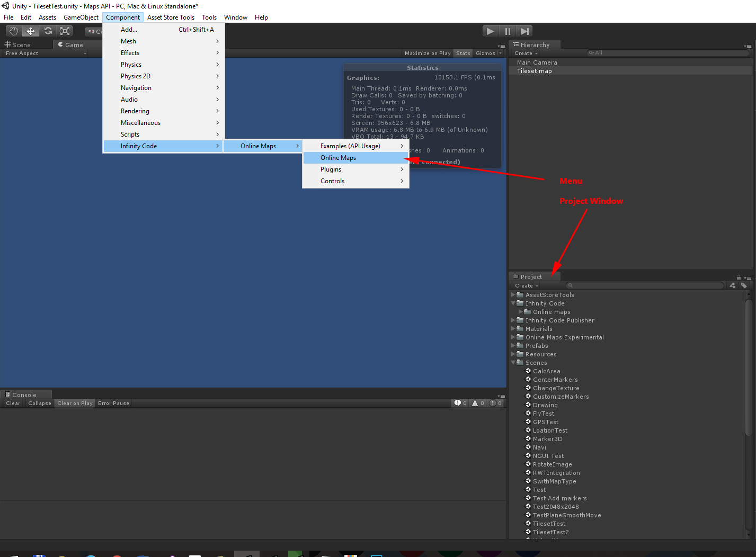Screen dimensions: 756x557
Task: Toggle the error counter in Console
Action: click(495, 403)
